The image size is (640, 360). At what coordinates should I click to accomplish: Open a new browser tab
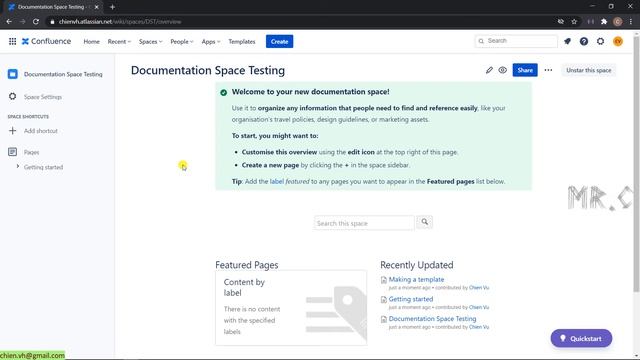[112, 7]
